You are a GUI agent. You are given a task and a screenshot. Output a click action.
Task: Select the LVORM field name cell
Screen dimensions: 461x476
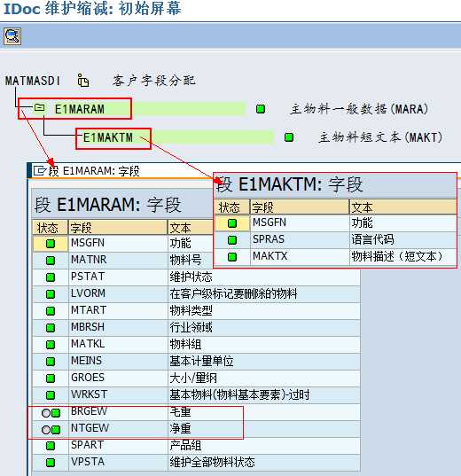pos(118,293)
